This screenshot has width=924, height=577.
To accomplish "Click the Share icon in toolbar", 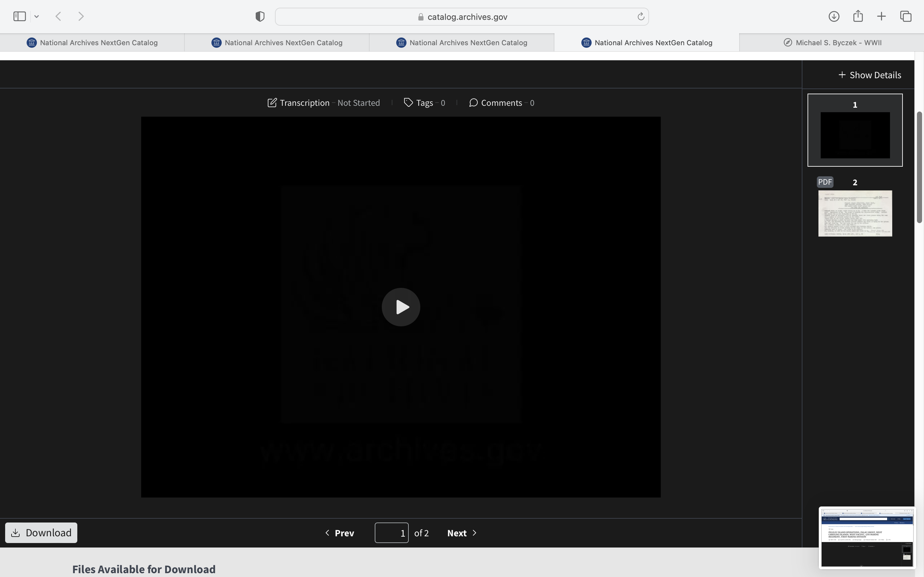I will point(858,16).
